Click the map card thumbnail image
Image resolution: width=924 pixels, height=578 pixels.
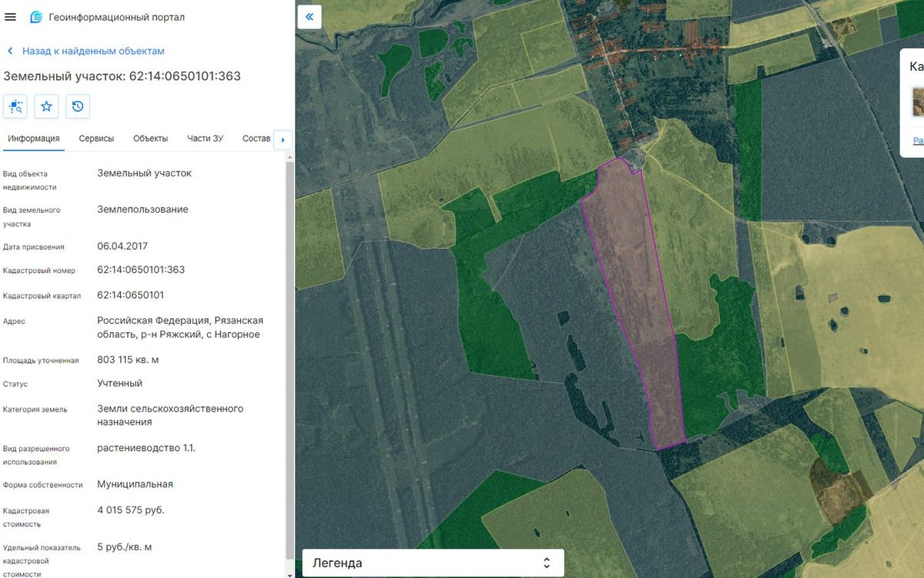[918, 102]
